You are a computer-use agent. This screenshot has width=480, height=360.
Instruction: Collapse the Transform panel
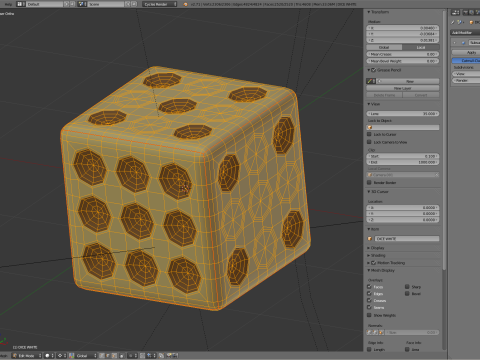tap(369, 12)
